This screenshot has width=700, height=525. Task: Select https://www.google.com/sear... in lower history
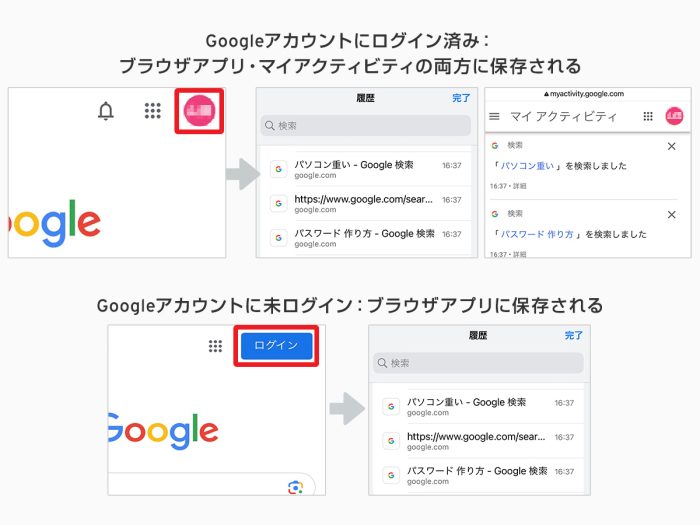pyautogui.click(x=478, y=441)
